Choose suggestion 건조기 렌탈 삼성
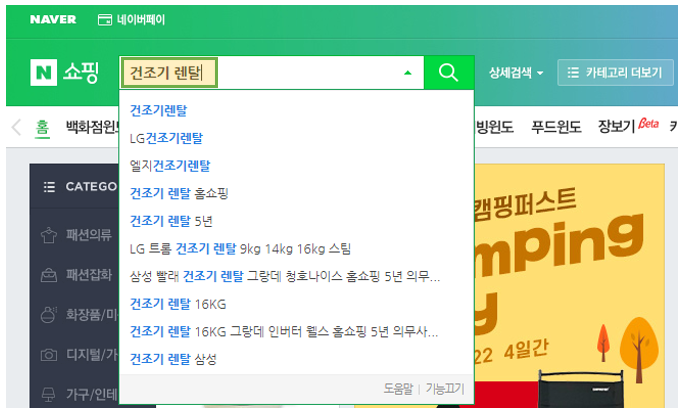 pos(173,359)
